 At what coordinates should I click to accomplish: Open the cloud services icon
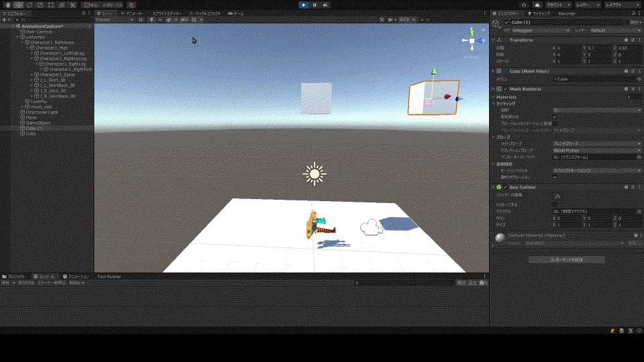point(537,5)
